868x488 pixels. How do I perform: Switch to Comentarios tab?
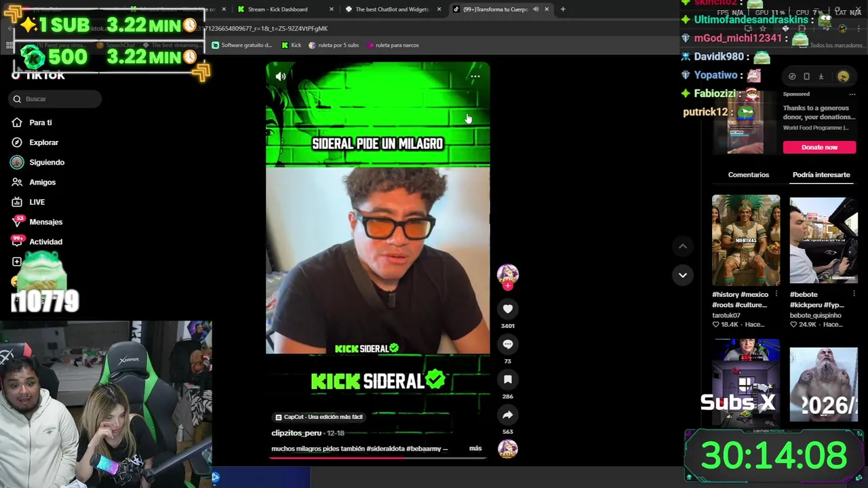pyautogui.click(x=749, y=175)
